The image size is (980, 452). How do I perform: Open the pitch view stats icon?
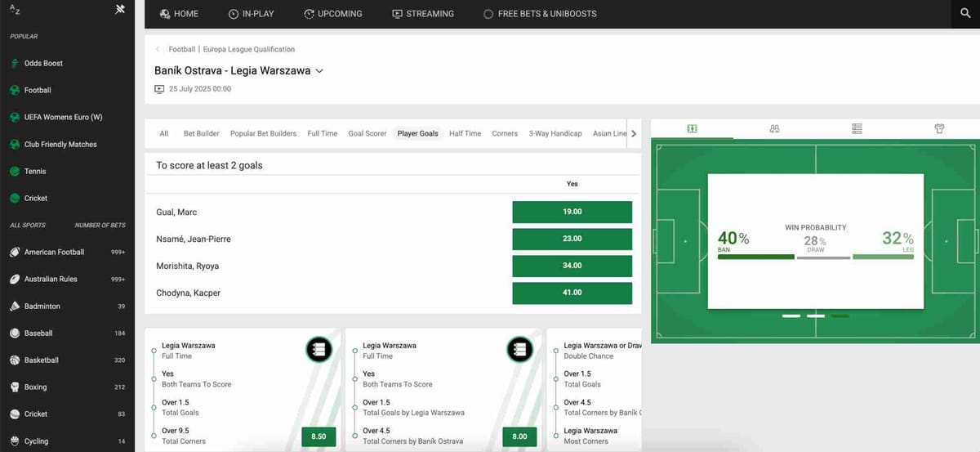point(692,128)
